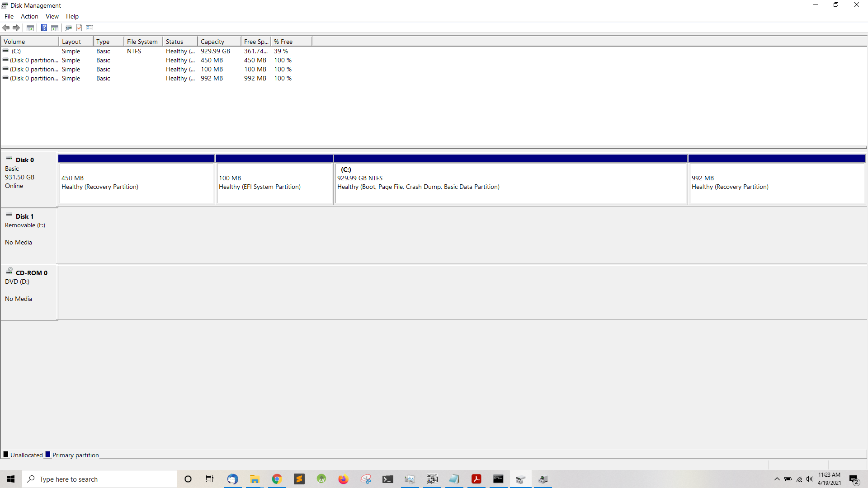868x488 pixels.
Task: Click Show/Hide Action Pane icon
Action: (x=55, y=28)
